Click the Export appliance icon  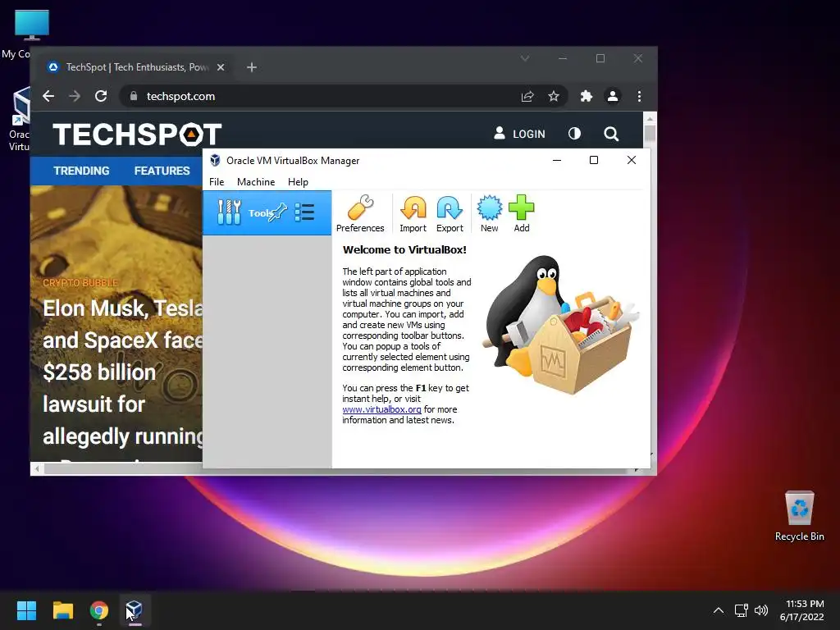[450, 214]
